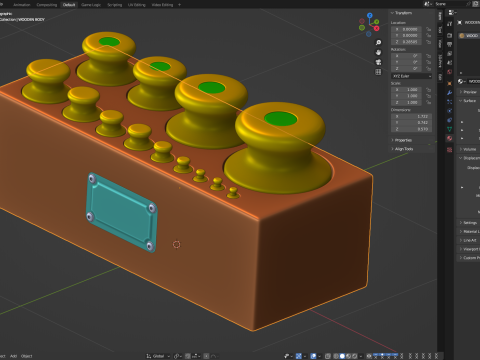
Task: Open the XYZ Euler rotation mode dropdown
Action: tap(412, 76)
